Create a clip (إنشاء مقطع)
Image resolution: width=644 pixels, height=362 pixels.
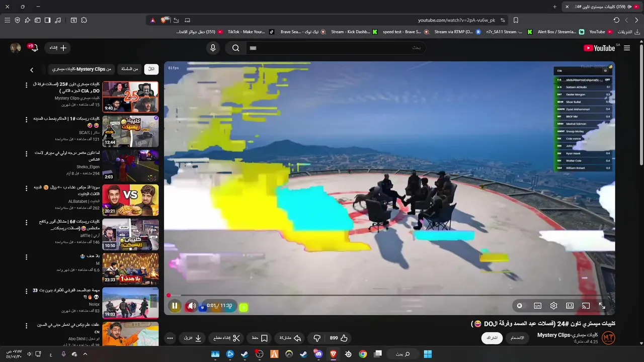point(227,338)
